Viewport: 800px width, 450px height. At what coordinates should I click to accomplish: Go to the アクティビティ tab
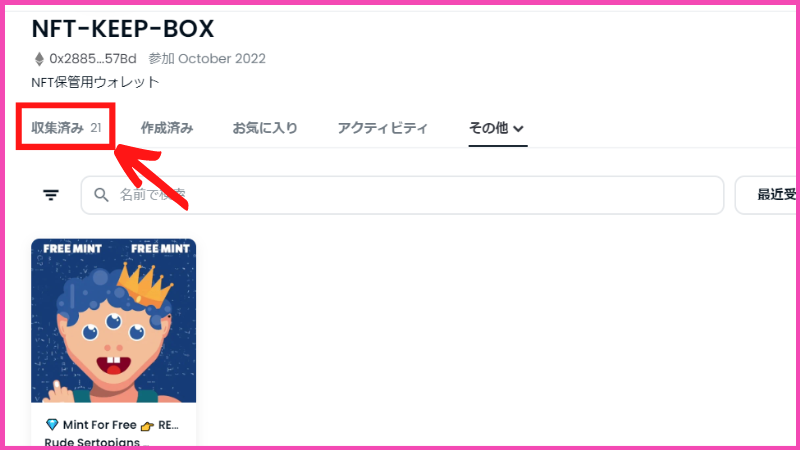tap(382, 128)
